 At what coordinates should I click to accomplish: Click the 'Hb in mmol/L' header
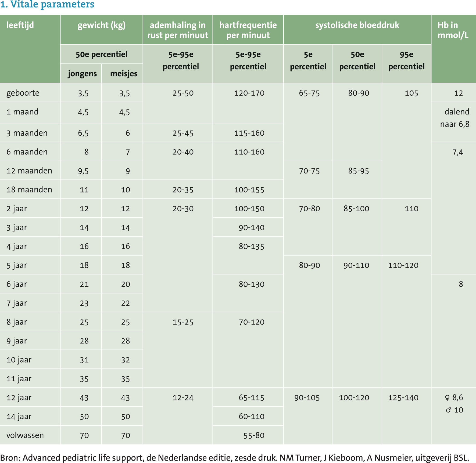click(453, 30)
